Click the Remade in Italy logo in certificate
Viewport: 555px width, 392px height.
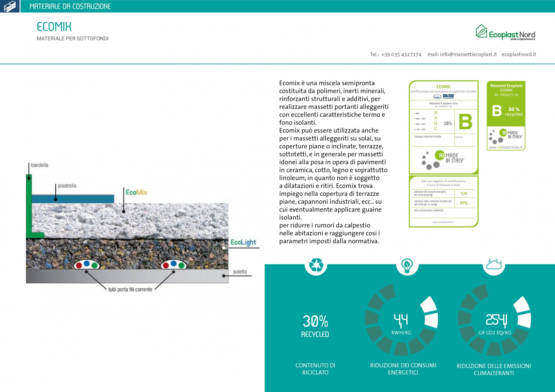click(x=443, y=160)
